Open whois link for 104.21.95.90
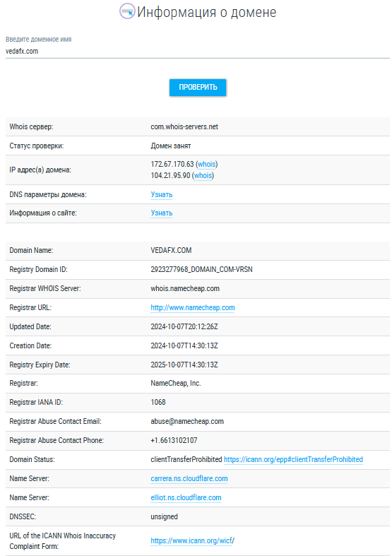The image size is (392, 556). click(203, 175)
